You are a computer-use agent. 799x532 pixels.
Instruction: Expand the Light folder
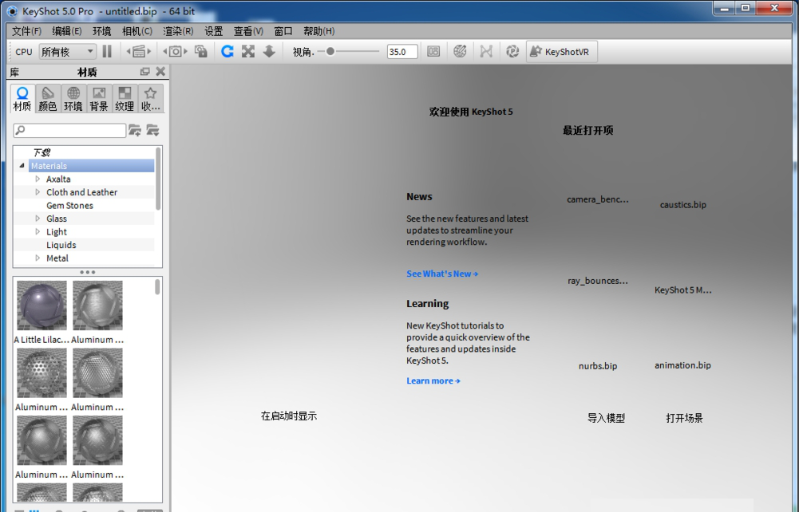click(x=38, y=231)
